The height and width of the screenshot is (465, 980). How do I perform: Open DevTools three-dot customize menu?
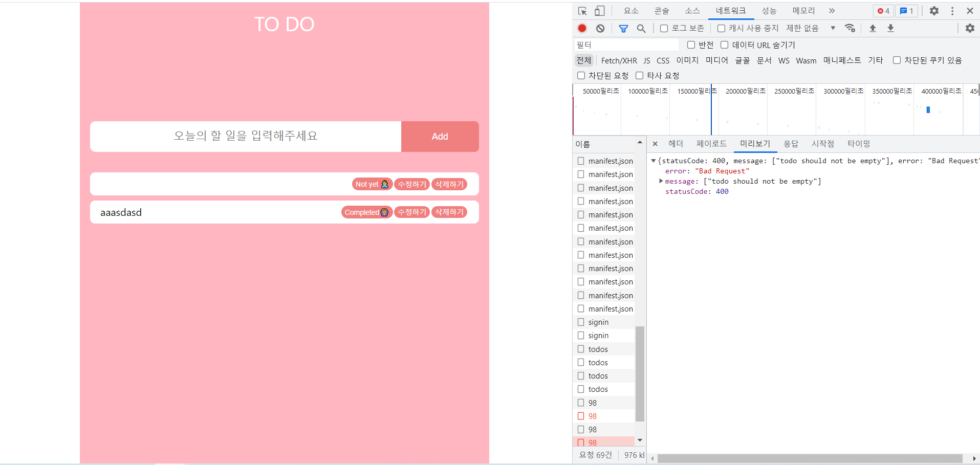coord(952,11)
